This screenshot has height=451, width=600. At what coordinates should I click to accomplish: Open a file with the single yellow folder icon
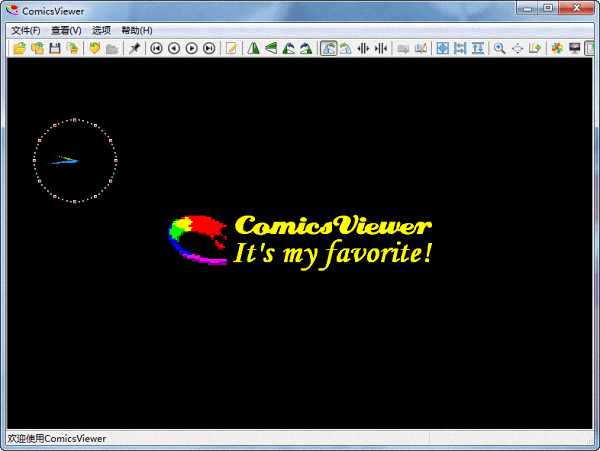coord(20,48)
